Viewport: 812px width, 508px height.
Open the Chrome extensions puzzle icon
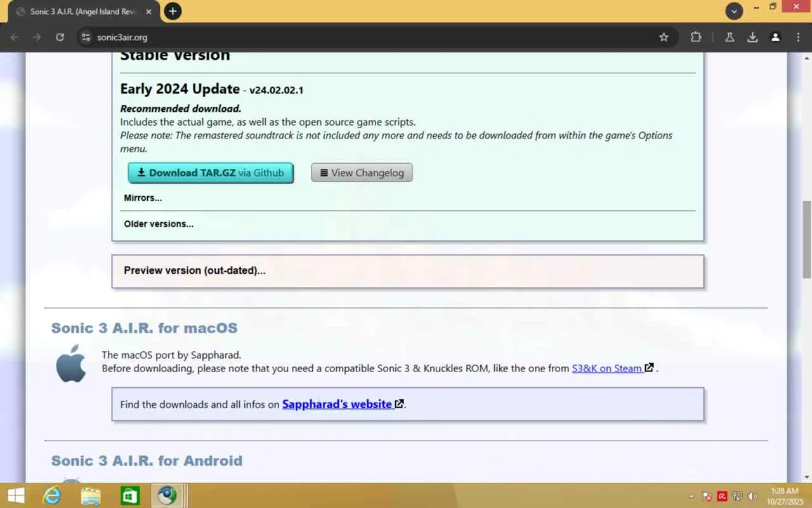point(696,37)
